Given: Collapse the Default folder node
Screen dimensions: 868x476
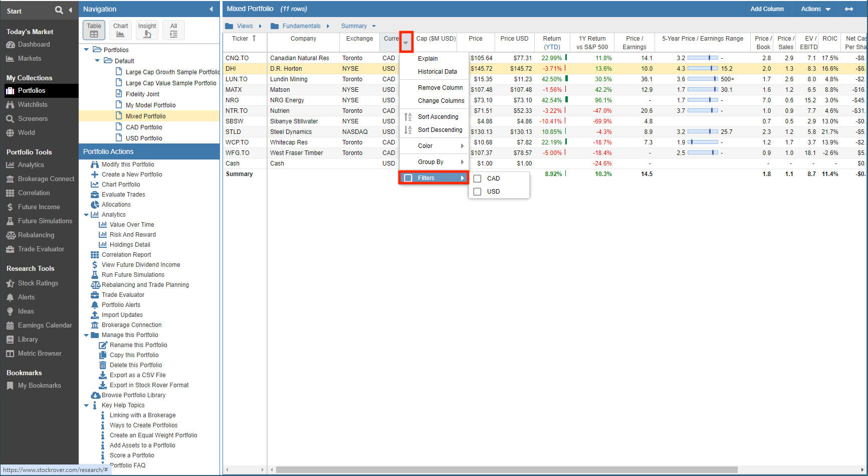Looking at the screenshot, I should (x=97, y=61).
